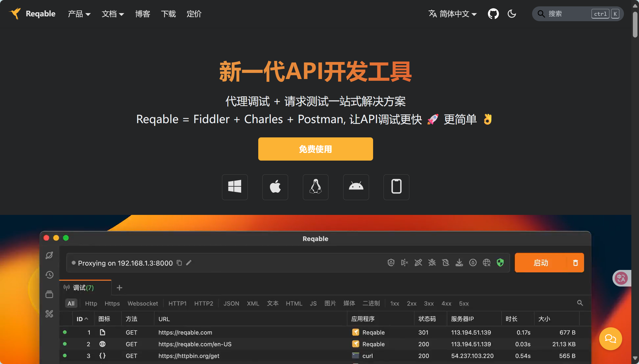The height and width of the screenshot is (364, 639).
Task: Click the lock shield icon in proxy toolbar
Action: (391, 263)
